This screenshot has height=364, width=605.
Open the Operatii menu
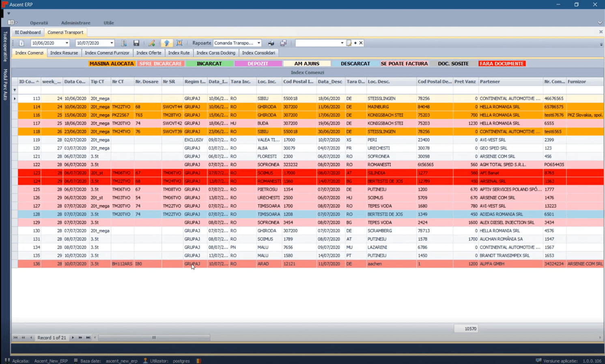(x=39, y=23)
